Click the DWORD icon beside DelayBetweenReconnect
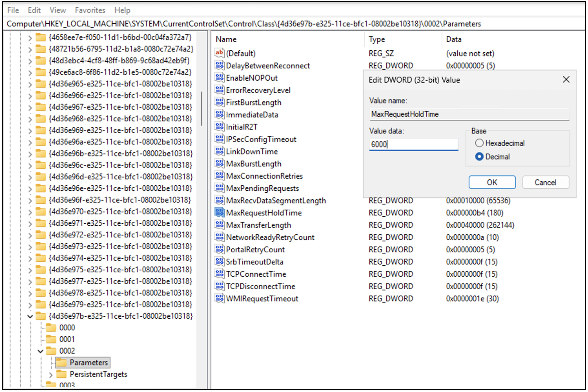The width and height of the screenshot is (588, 392). tap(219, 65)
